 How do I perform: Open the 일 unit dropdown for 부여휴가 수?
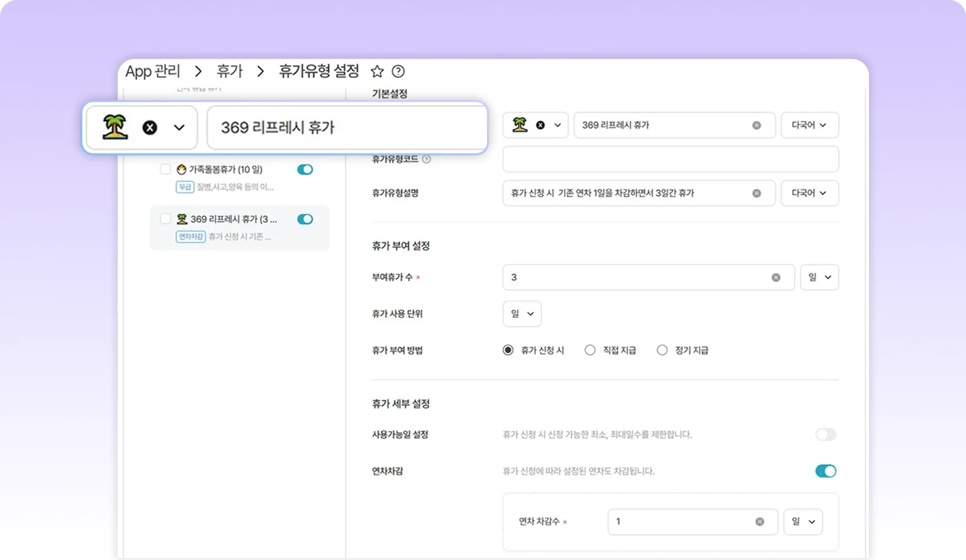[819, 277]
